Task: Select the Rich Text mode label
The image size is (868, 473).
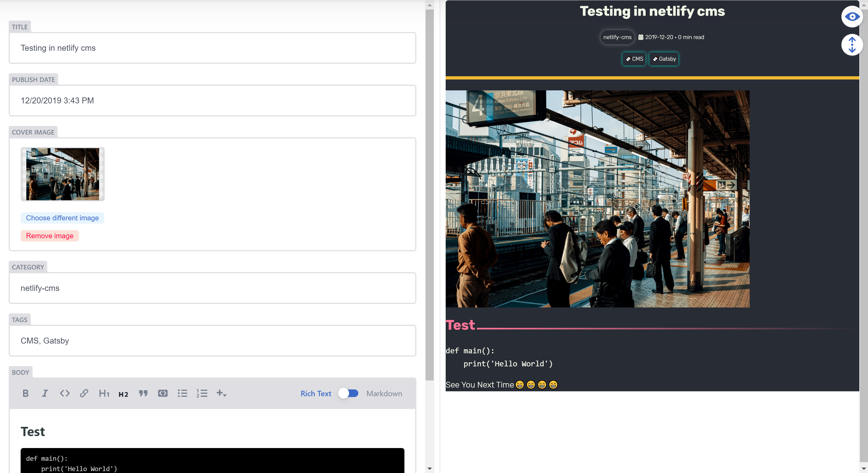Action: click(x=315, y=393)
